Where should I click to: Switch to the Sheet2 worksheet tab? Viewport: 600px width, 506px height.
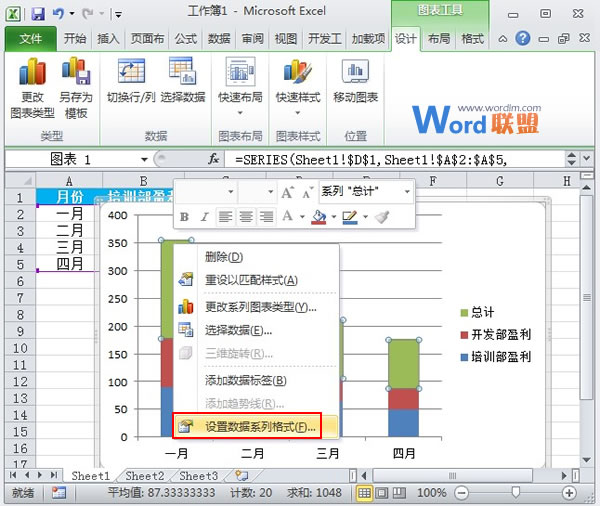pos(144,476)
